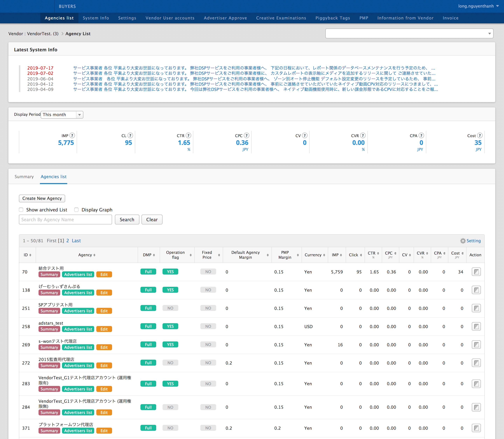Image resolution: width=504 pixels, height=439 pixels.
Task: Click the CPA help question mark icon
Action: (x=421, y=135)
